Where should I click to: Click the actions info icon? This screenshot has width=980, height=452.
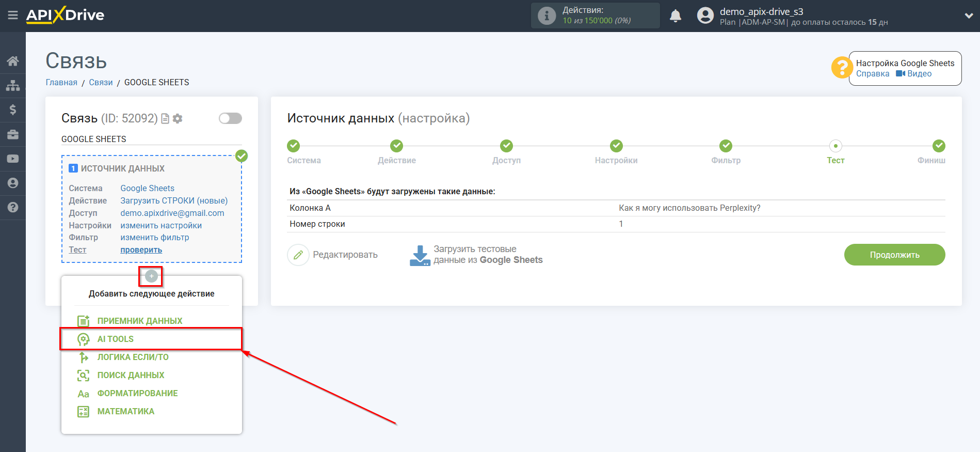[547, 15]
